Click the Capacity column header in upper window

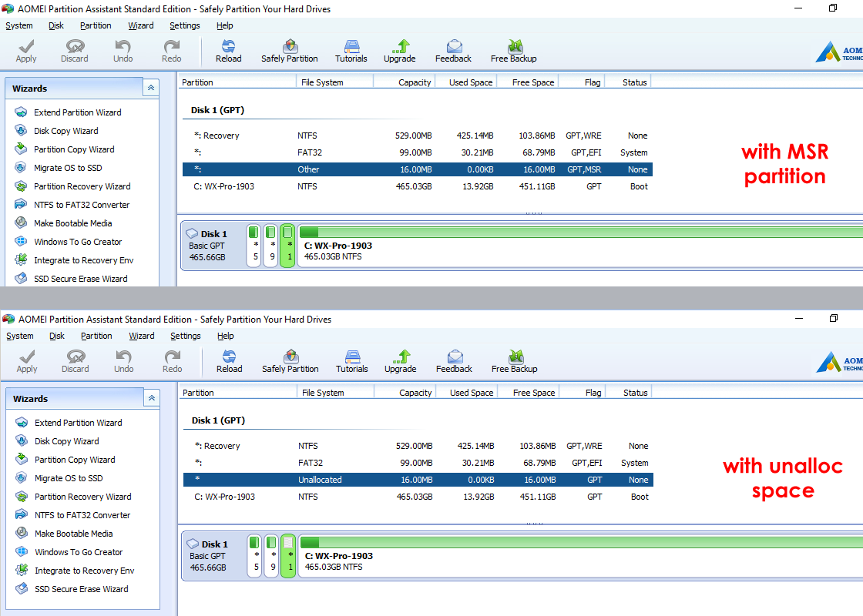(x=414, y=82)
